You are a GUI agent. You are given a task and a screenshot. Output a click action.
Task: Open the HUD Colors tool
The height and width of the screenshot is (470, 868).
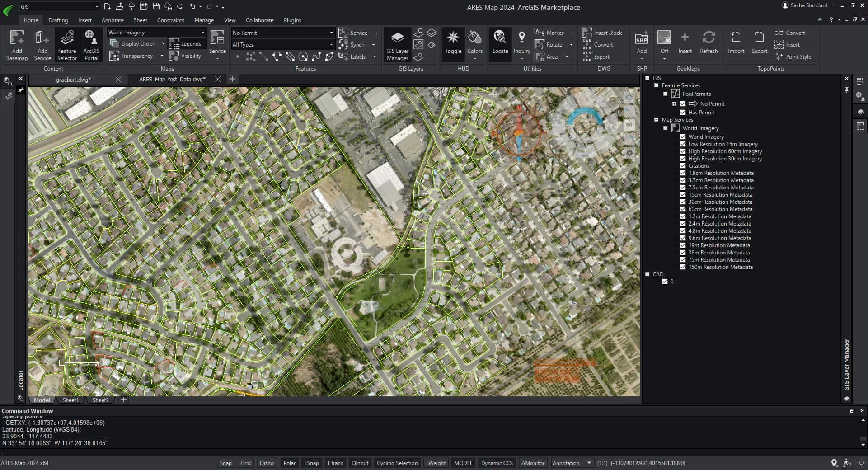[475, 44]
